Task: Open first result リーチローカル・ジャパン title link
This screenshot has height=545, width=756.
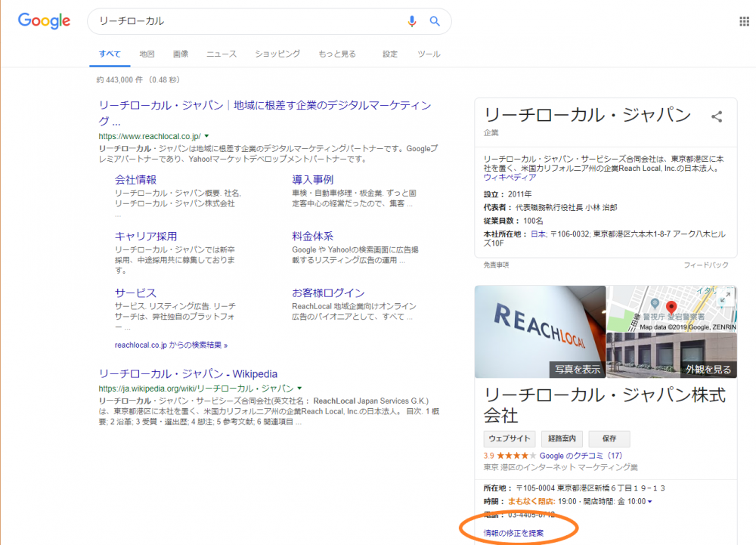Action: tap(265, 113)
